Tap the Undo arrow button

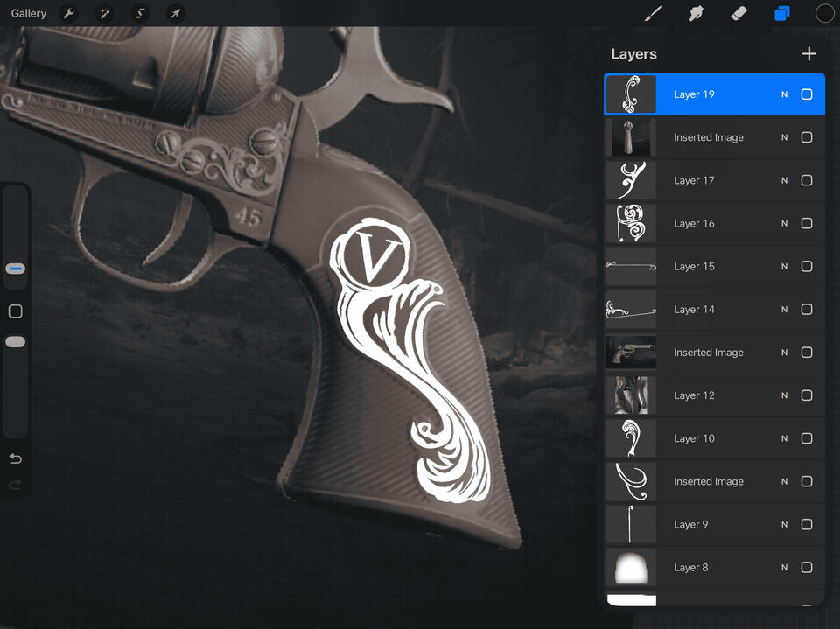pyautogui.click(x=15, y=459)
